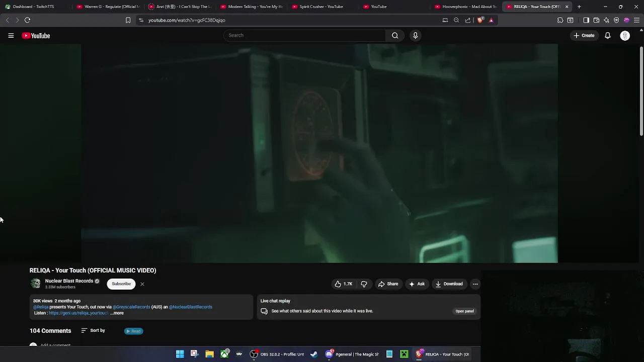
Task: Open Brave Rewards triangle icon
Action: click(x=491, y=20)
